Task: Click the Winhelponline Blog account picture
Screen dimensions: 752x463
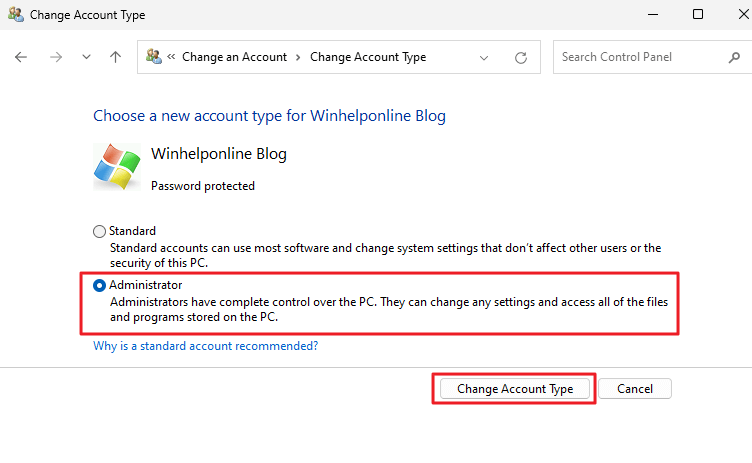Action: [x=117, y=166]
